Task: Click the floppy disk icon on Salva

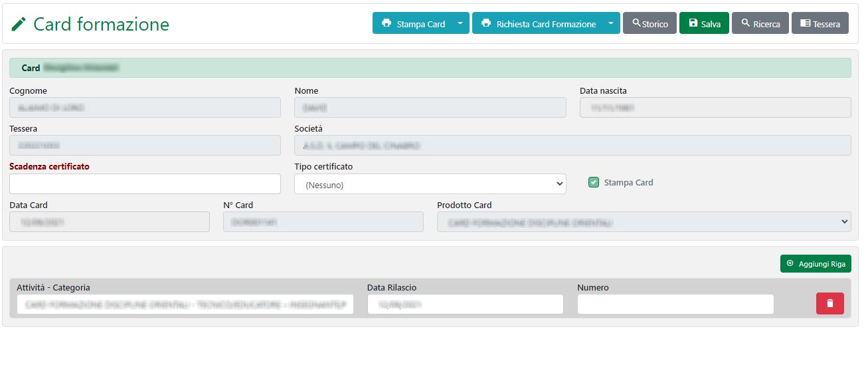Action: coord(693,23)
